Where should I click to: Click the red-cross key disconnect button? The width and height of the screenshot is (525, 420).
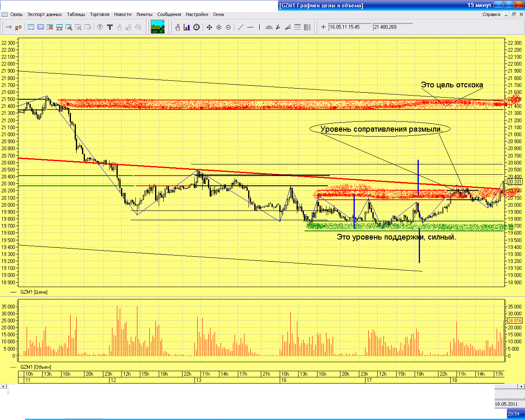pos(18,27)
